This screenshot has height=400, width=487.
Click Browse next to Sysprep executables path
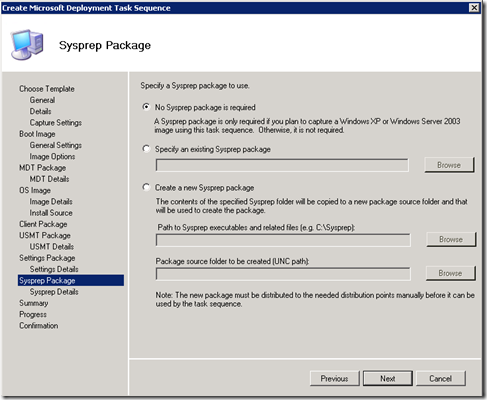(x=451, y=239)
